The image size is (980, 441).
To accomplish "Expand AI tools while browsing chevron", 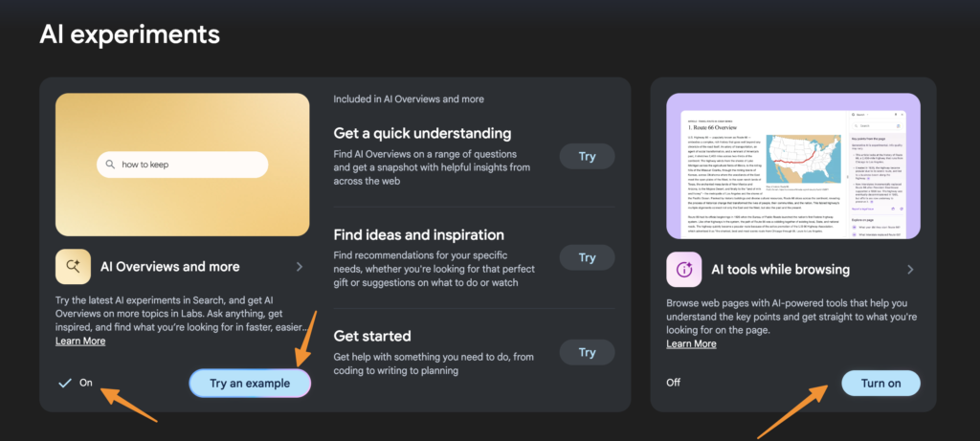I will point(910,270).
